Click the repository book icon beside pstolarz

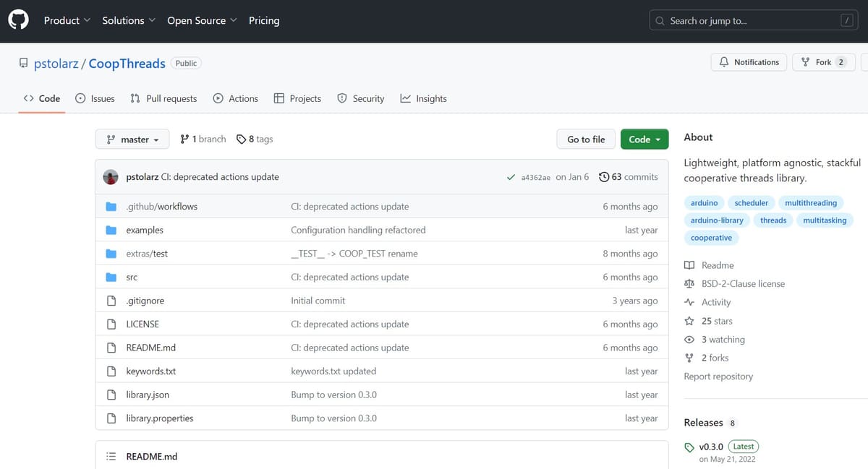[24, 64]
